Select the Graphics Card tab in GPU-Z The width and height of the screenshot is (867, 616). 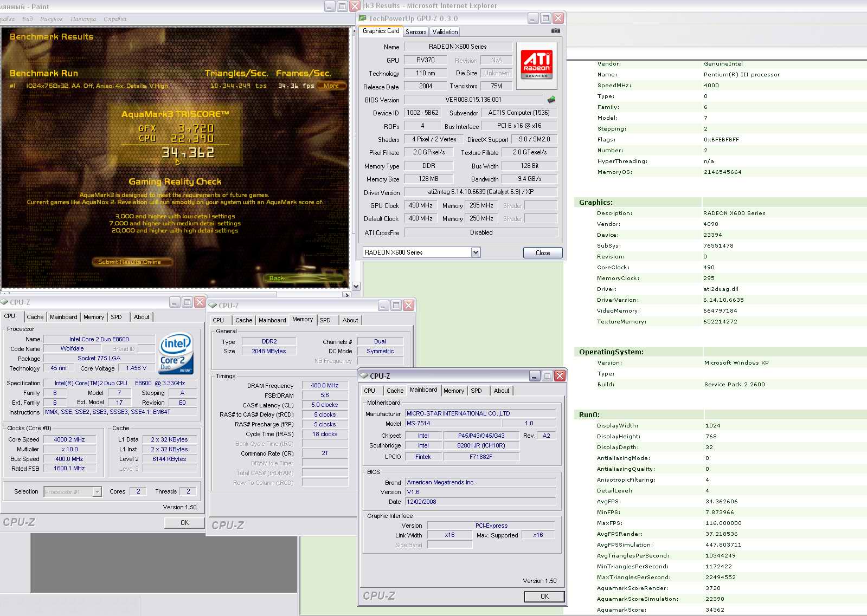click(381, 31)
